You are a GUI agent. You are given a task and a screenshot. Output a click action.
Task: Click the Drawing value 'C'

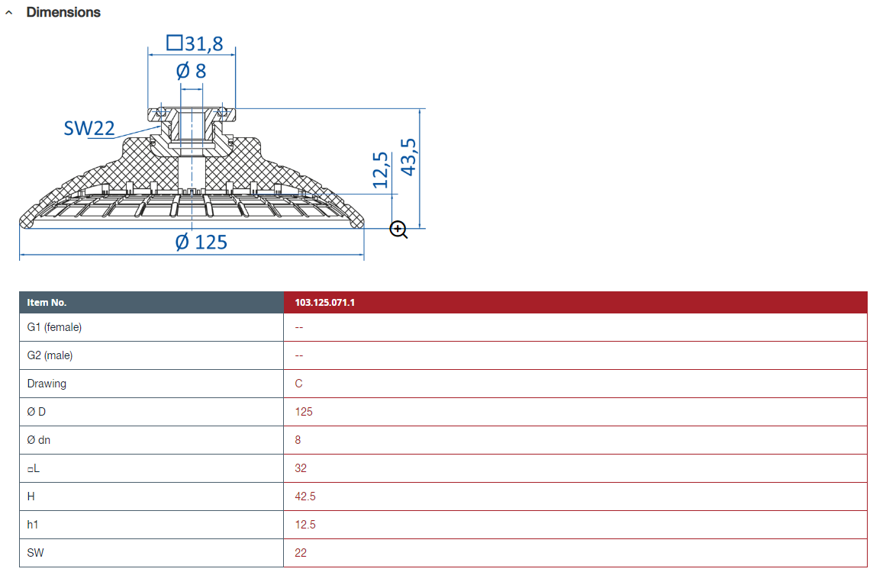[x=298, y=384]
